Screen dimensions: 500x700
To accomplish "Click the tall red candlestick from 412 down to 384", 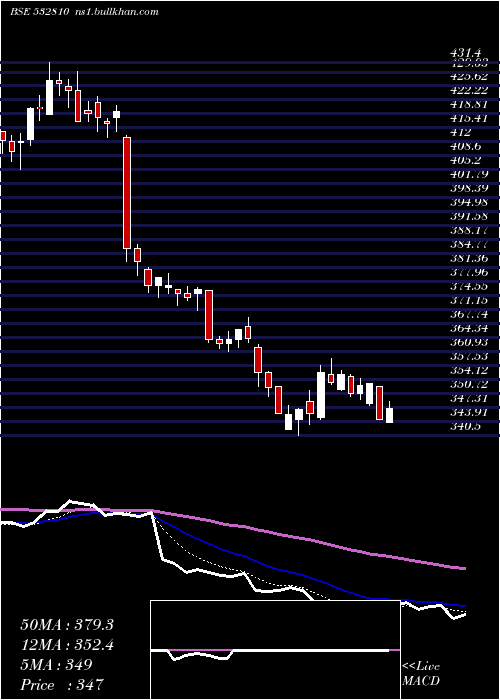I will (127, 193).
